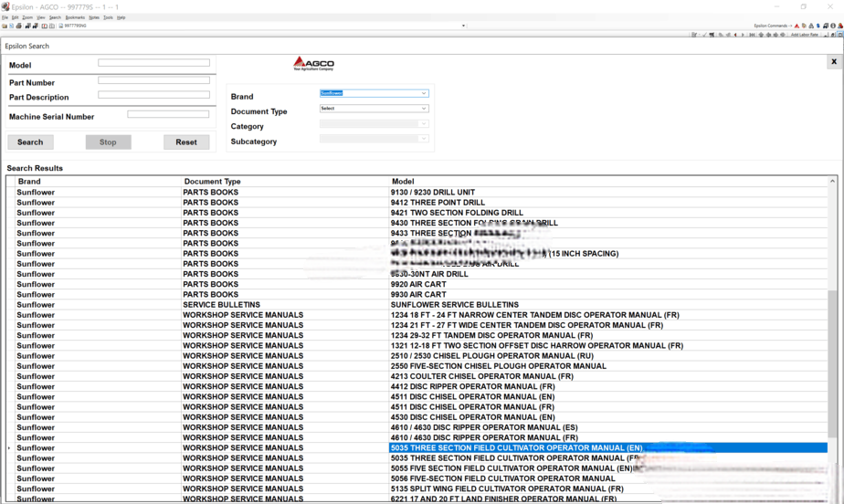Select the 1234 29-32 FT TANDEM DISC OPERATOR MANUAL (FR) row

point(421,335)
